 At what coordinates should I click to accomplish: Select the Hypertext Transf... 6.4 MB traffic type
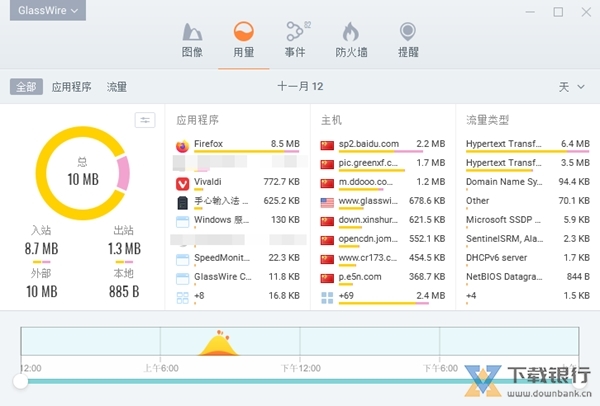[528, 146]
